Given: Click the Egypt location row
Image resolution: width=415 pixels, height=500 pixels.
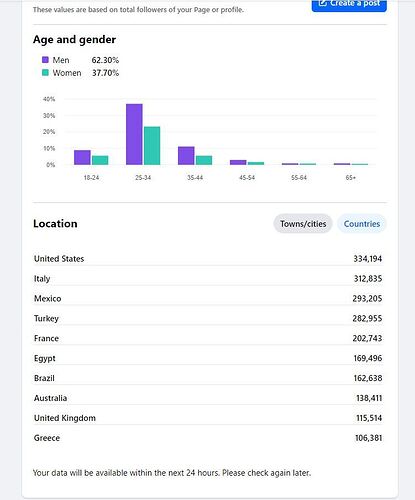Looking at the screenshot, I should [x=208, y=358].
